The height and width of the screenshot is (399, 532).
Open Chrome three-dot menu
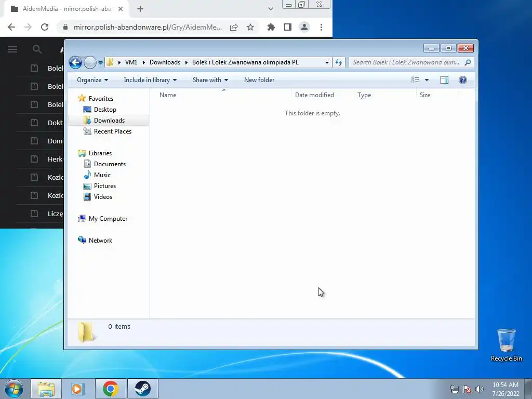[x=321, y=27]
